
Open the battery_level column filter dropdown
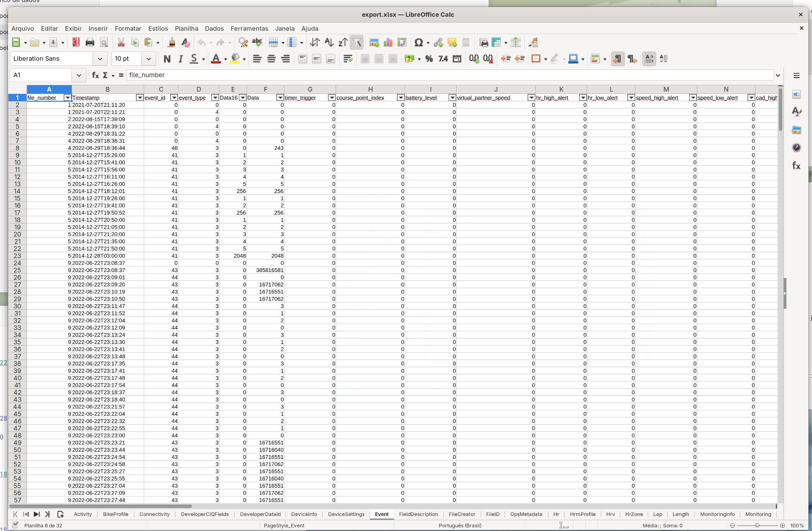click(x=452, y=97)
